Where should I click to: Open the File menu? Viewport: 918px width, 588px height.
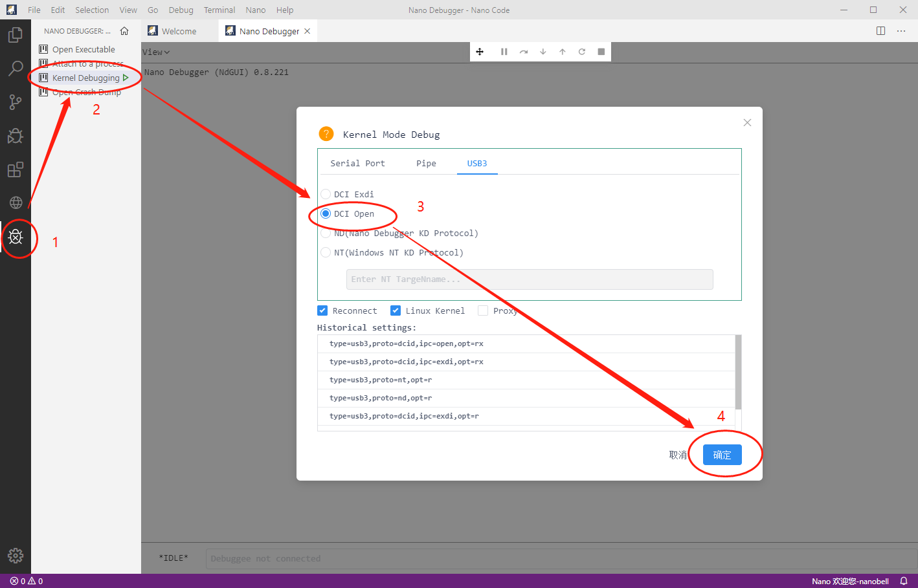[34, 10]
